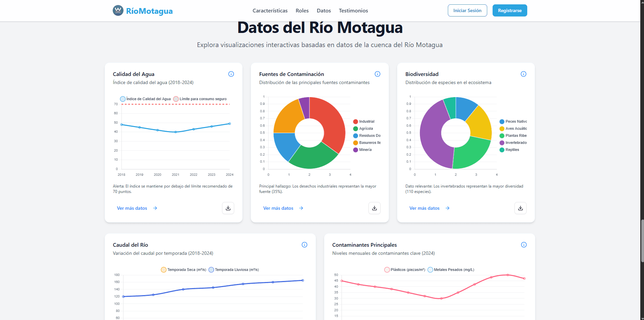Open info icon on Calidad del Agua card

pos(231,74)
